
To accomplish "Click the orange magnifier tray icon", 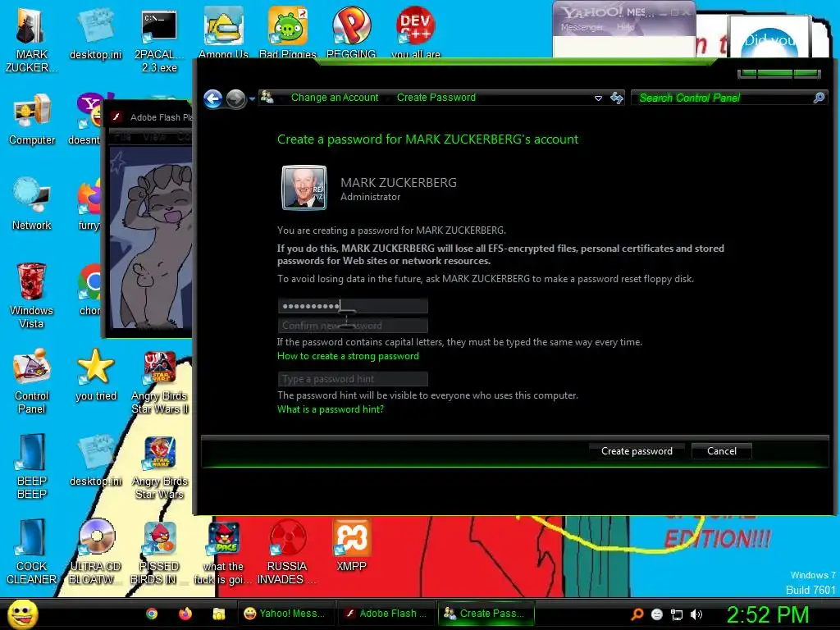I will (x=637, y=614).
